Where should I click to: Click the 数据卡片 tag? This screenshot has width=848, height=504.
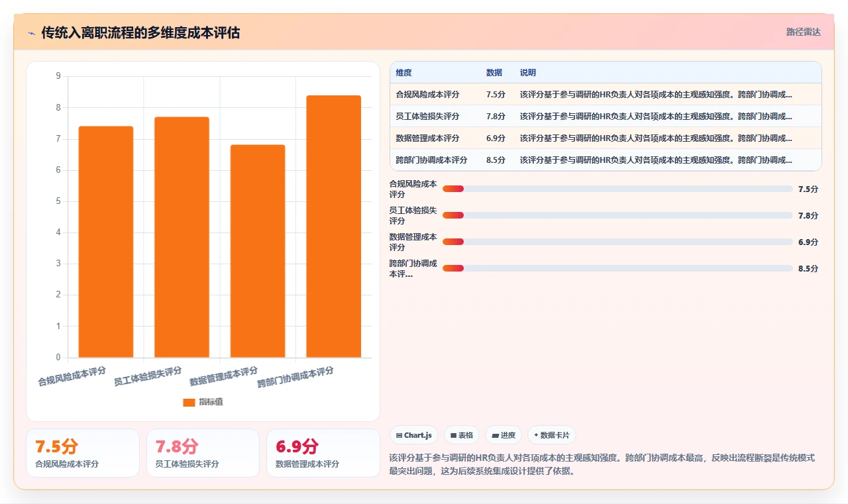[552, 435]
